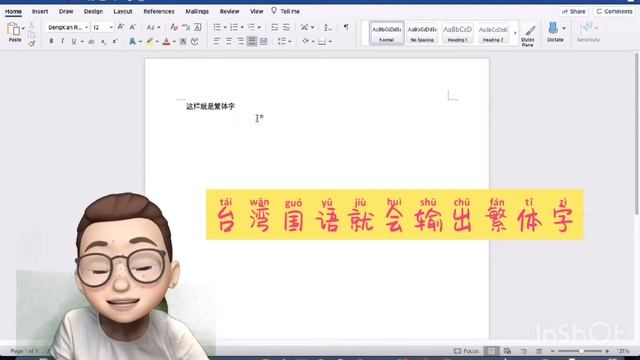Align text left
Image resolution: width=640 pixels, height=360 pixels.
pos(217,41)
